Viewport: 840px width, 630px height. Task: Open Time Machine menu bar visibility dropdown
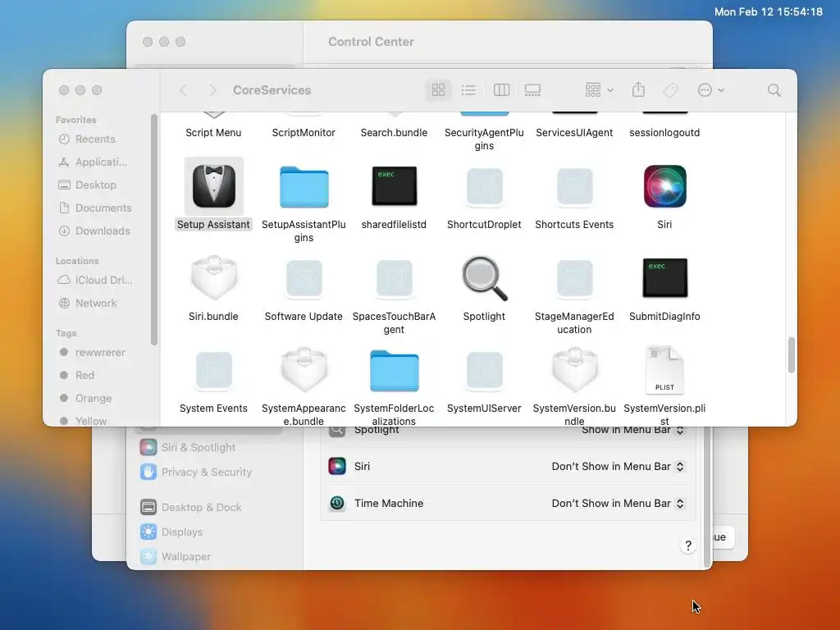point(619,504)
